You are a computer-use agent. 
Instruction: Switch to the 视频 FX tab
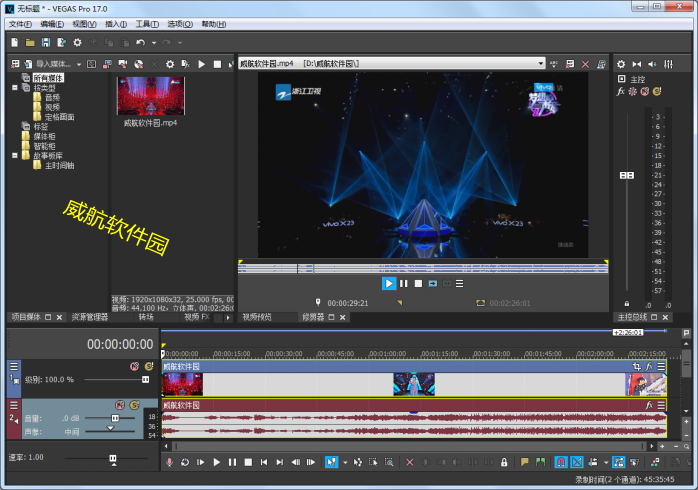[x=196, y=317]
